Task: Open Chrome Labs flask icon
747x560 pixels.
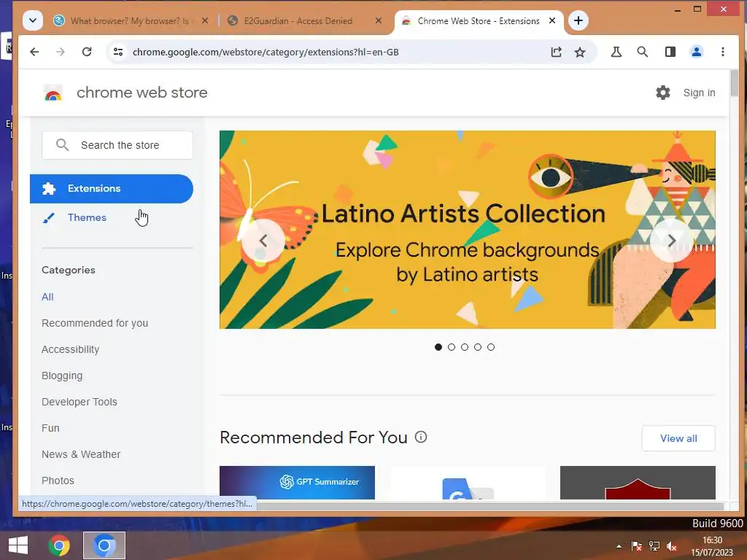Action: pos(616,52)
